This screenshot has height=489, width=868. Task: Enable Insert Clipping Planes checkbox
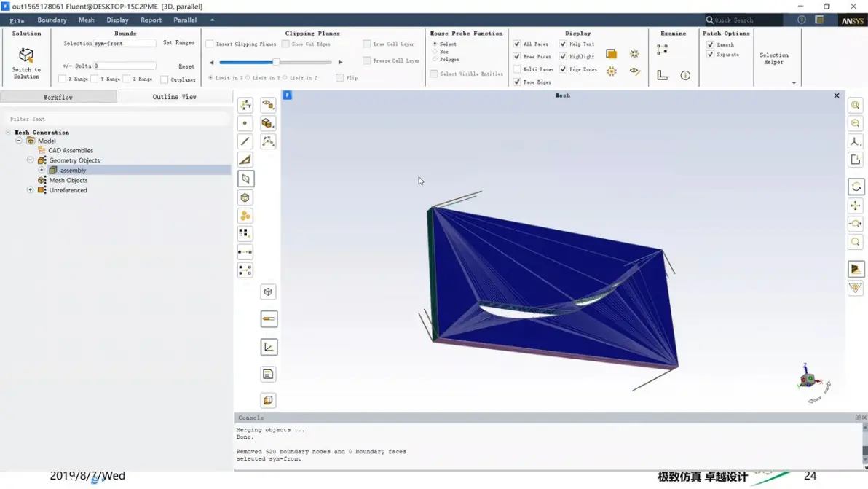(x=210, y=44)
